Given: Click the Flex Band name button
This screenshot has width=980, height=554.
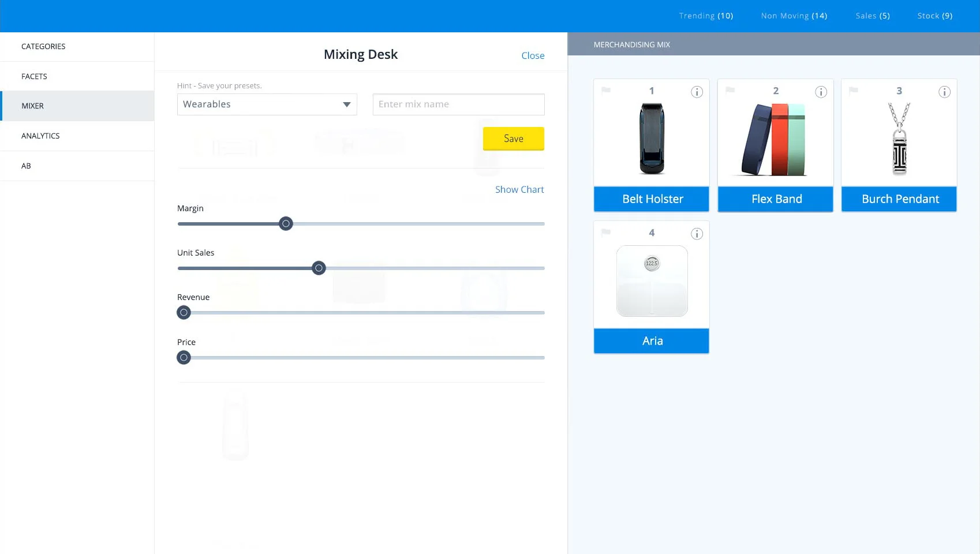Looking at the screenshot, I should coord(776,199).
